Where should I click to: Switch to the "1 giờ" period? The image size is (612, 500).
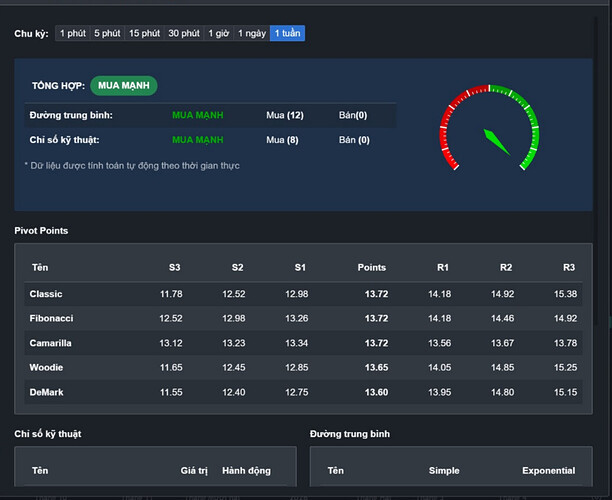coord(218,33)
